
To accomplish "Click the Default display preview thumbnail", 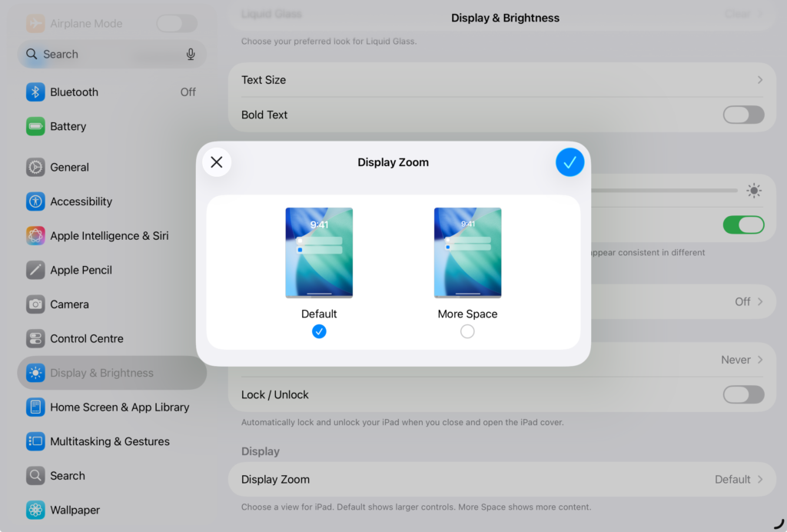I will pos(319,252).
